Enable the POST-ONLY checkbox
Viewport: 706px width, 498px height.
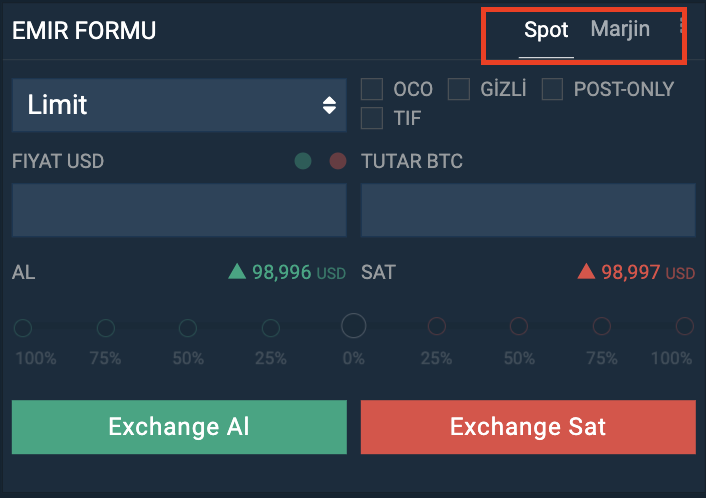point(552,89)
